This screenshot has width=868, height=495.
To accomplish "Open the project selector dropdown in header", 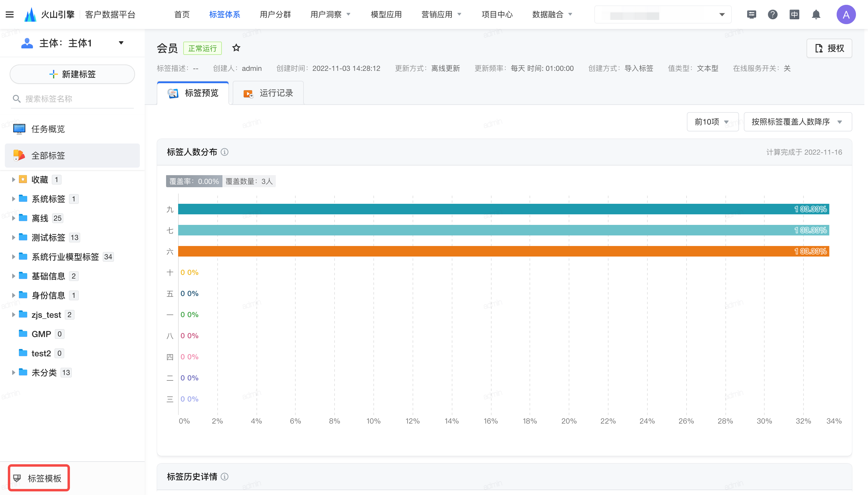I will click(662, 14).
